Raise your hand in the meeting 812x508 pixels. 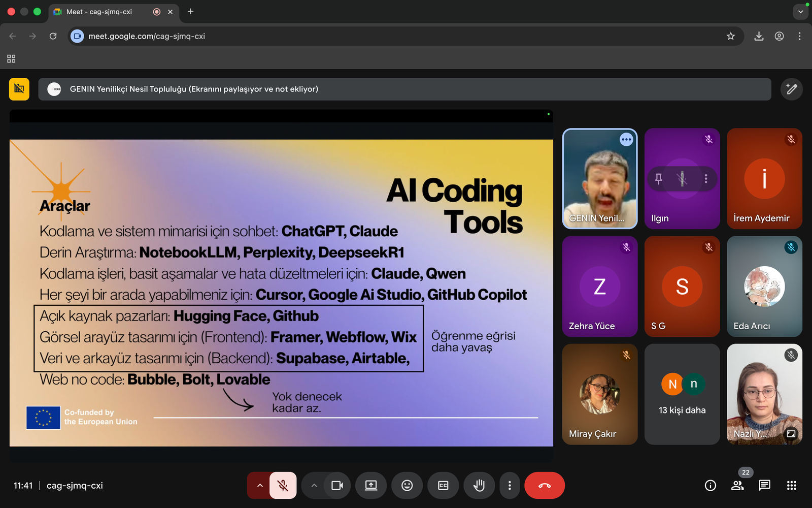479,486
